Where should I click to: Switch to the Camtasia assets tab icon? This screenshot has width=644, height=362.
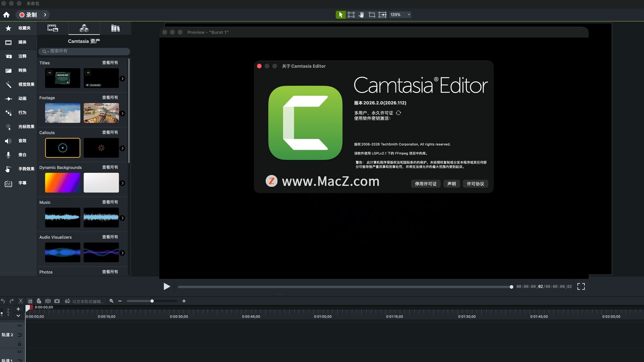pyautogui.click(x=84, y=28)
